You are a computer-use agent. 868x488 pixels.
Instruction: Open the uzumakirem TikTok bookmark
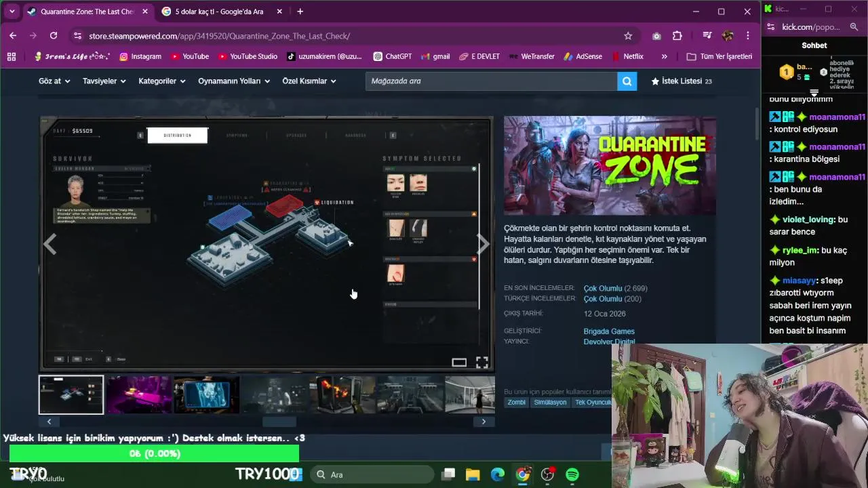[x=324, y=56]
